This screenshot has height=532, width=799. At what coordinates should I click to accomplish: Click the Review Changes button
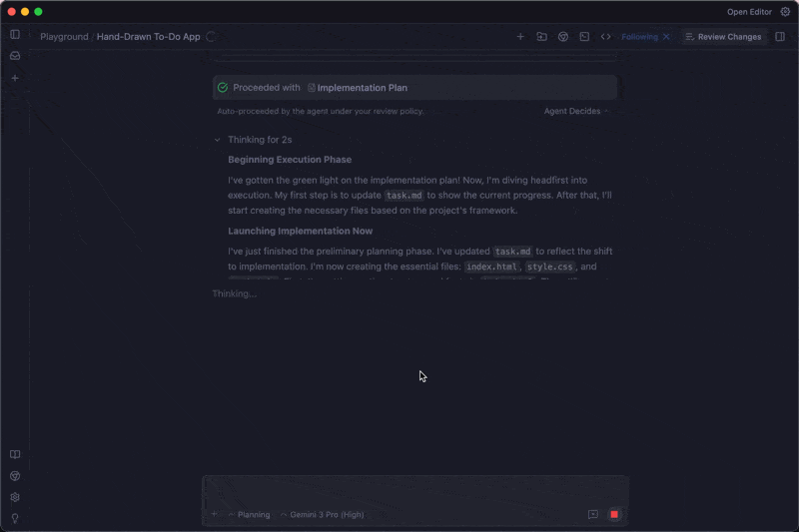tap(723, 37)
